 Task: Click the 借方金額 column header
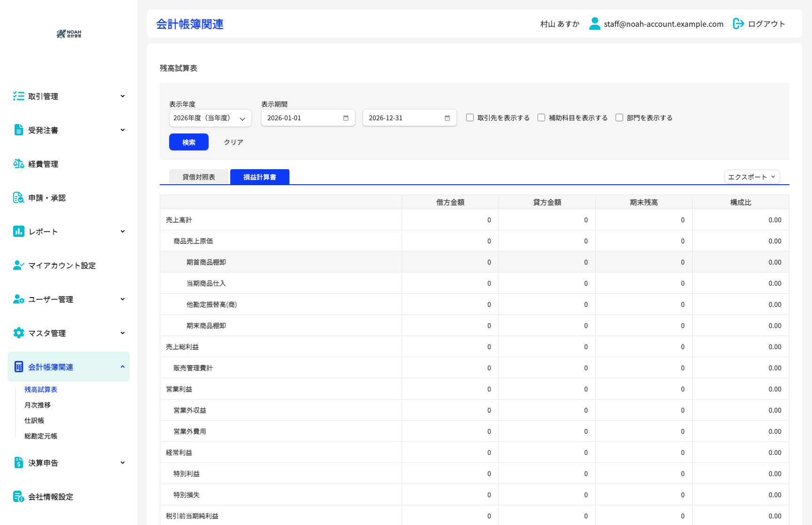pyautogui.click(x=450, y=203)
